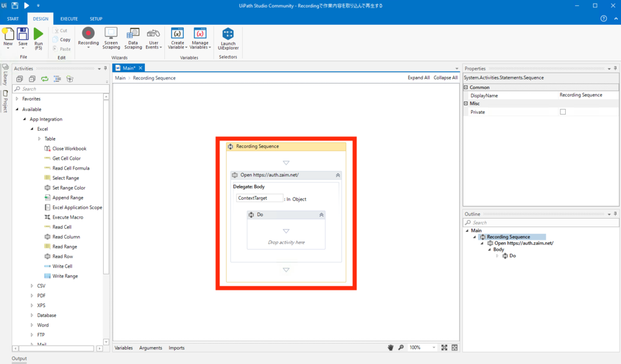Switch to the DESIGN ribbon tab
This screenshot has width=621, height=364.
41,19
